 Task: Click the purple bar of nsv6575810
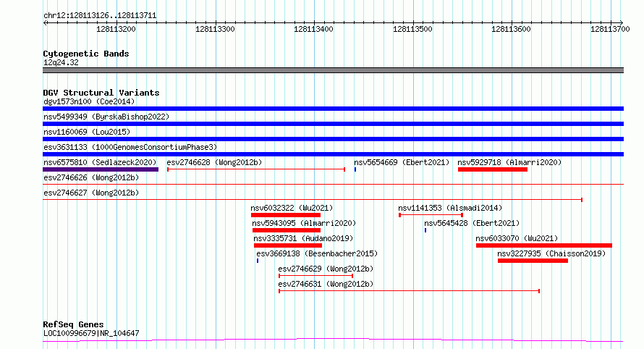(101, 169)
